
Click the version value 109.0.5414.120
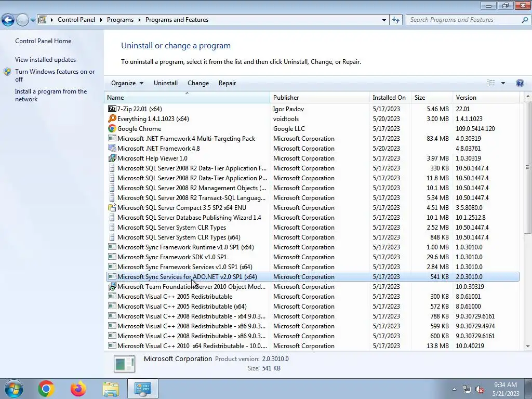pyautogui.click(x=475, y=129)
